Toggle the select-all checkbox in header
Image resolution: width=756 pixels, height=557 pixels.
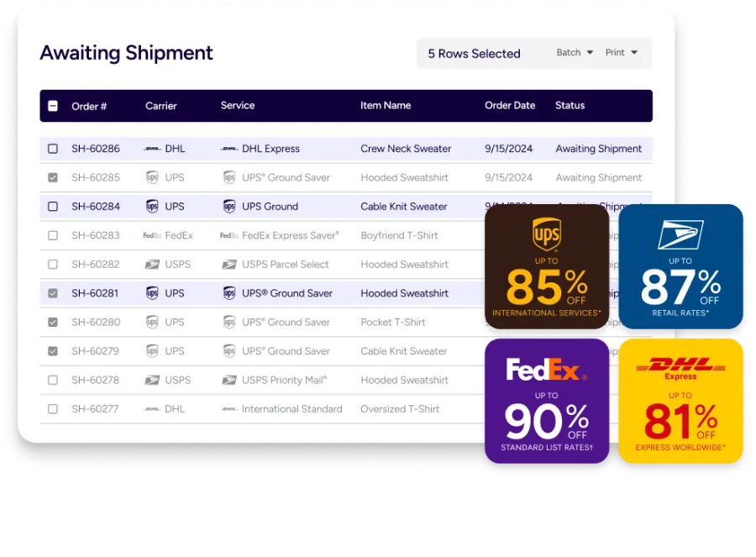coord(53,106)
